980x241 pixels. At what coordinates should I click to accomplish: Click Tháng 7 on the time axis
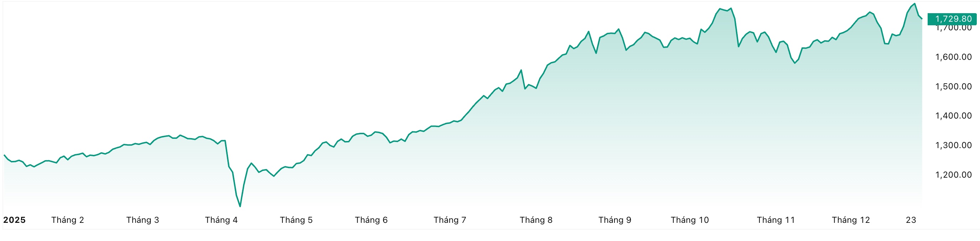click(450, 220)
